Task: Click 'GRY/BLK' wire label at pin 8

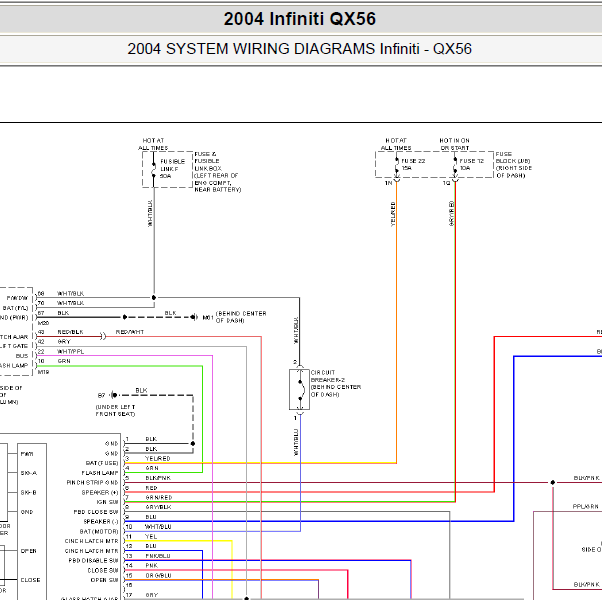Action: coord(158,507)
